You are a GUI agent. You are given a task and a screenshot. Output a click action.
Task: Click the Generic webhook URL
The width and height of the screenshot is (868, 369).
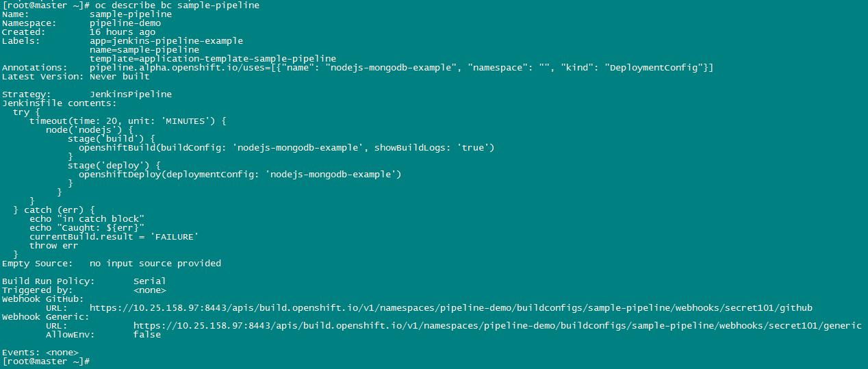[497, 326]
